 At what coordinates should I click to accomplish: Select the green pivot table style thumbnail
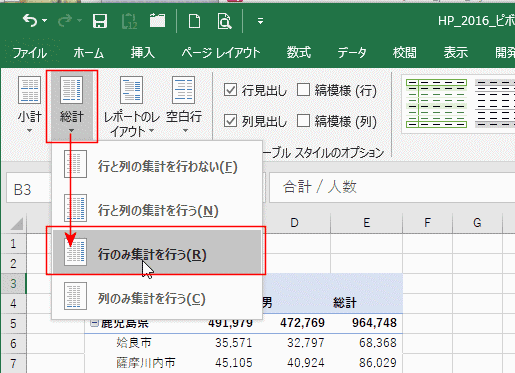pos(436,104)
